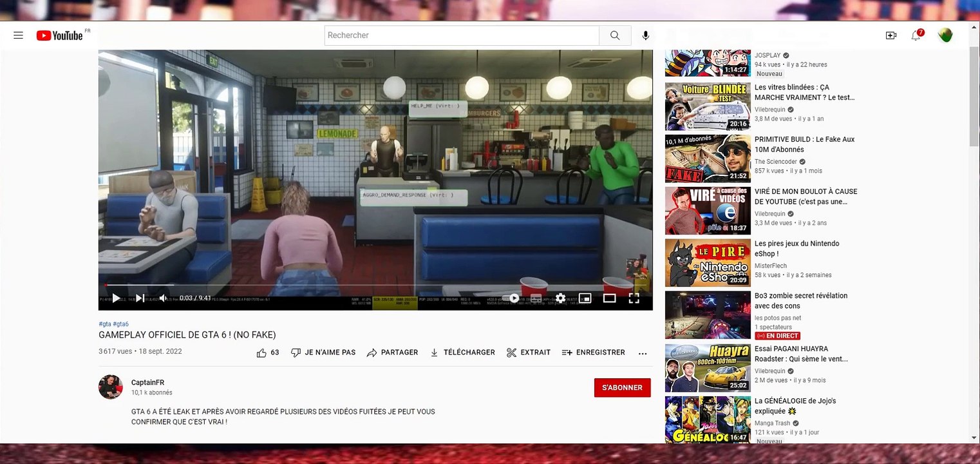The image size is (980, 464).
Task: Open the YouTube guide hamburger menu
Action: [18, 35]
